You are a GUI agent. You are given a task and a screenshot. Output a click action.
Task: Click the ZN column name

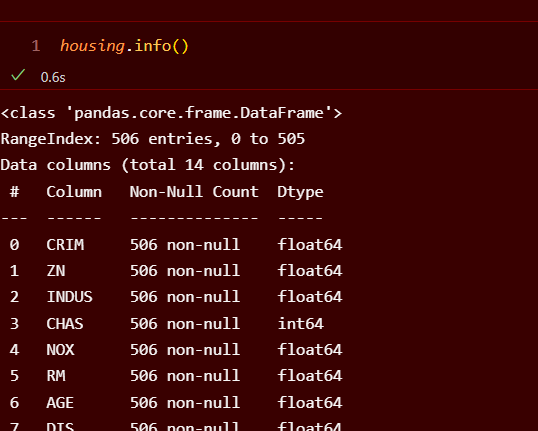tap(56, 271)
